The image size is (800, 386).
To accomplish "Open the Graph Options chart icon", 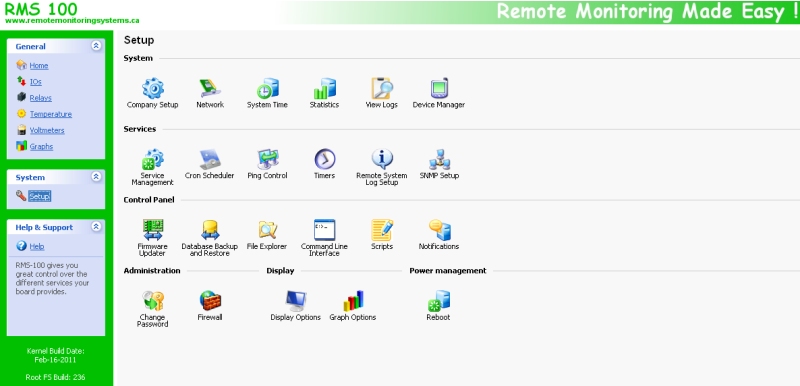I will click(x=353, y=301).
